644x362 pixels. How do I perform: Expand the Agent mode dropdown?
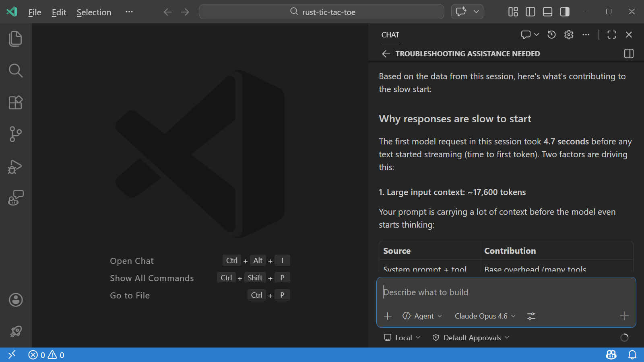pos(422,316)
